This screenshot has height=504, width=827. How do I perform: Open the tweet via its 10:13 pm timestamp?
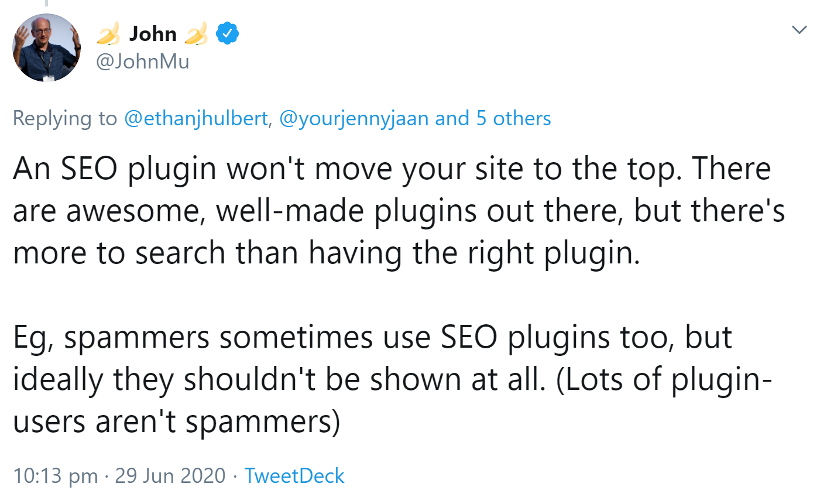tap(56, 476)
